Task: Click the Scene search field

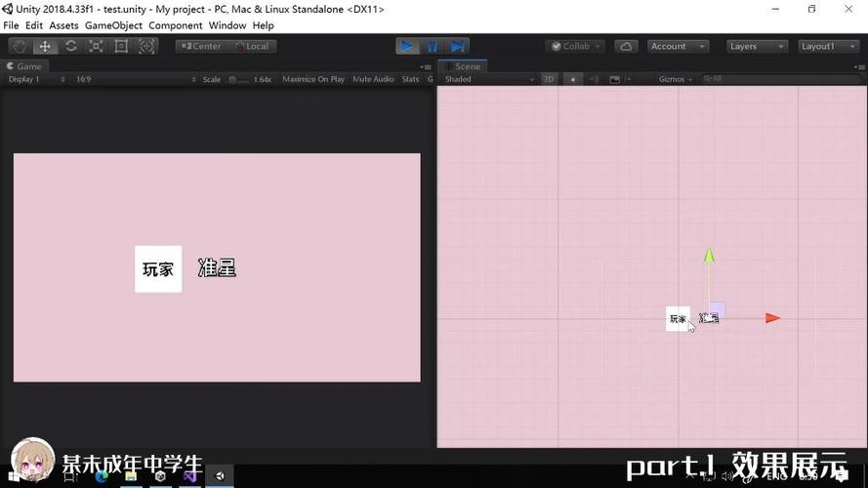Action: pos(780,79)
